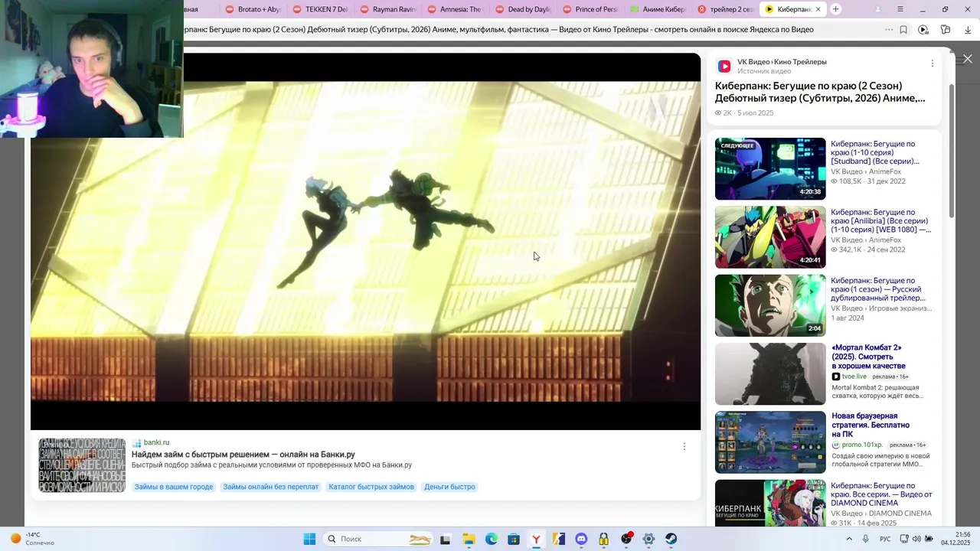980x551 pixels.
Task: Open Settings gear in the taskbar
Action: click(x=648, y=539)
